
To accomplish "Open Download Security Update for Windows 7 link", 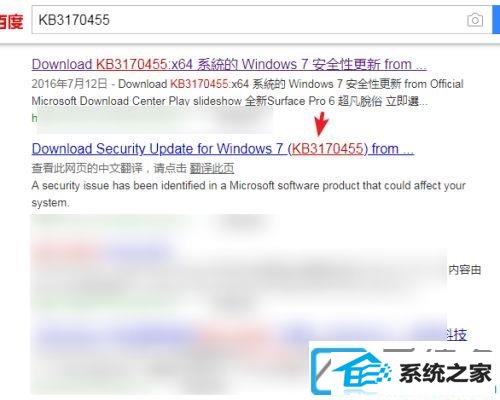I will pos(223,149).
